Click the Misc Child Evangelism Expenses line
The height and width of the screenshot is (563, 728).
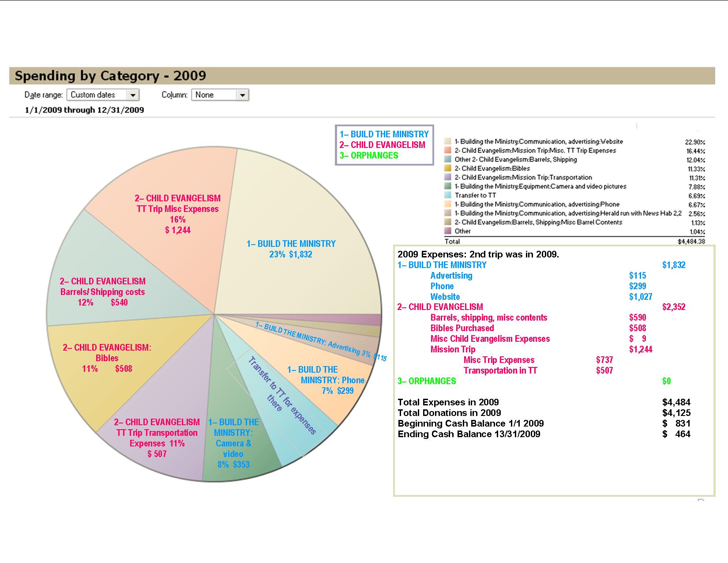pyautogui.click(x=538, y=339)
